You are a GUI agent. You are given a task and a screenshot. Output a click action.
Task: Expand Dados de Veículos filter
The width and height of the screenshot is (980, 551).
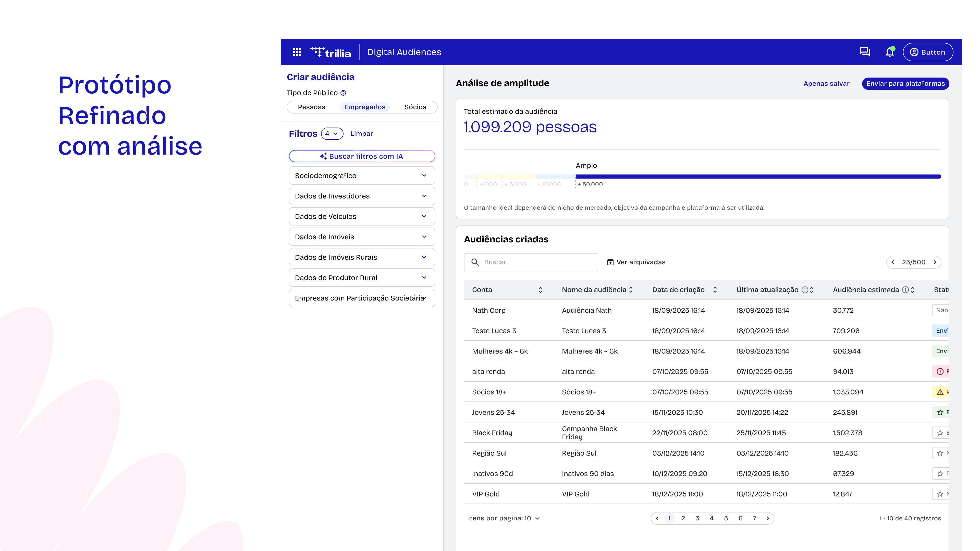(362, 216)
